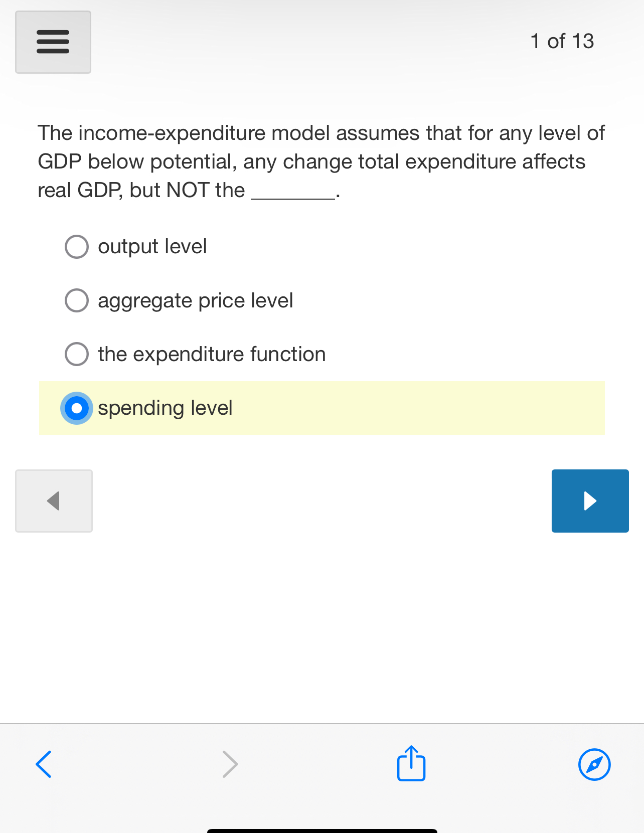Tap the 1 of 13 progress indicator
The width and height of the screenshot is (644, 833).
tap(562, 41)
